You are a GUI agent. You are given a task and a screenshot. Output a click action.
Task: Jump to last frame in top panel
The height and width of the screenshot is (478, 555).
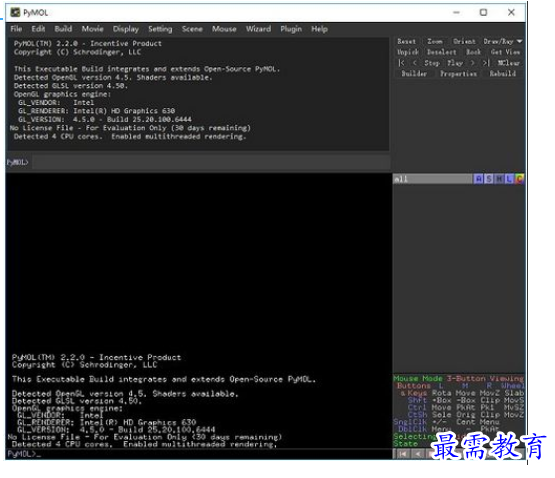[486, 63]
